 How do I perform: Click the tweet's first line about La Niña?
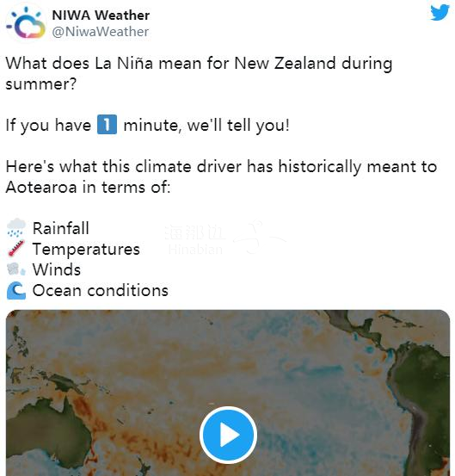199,64
